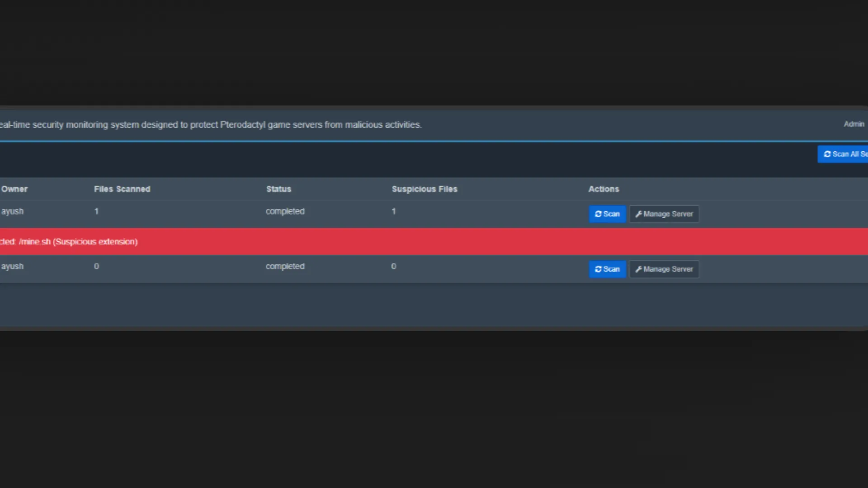The image size is (868, 488).
Task: Click owner ayush in the second row
Action: pos(12,267)
